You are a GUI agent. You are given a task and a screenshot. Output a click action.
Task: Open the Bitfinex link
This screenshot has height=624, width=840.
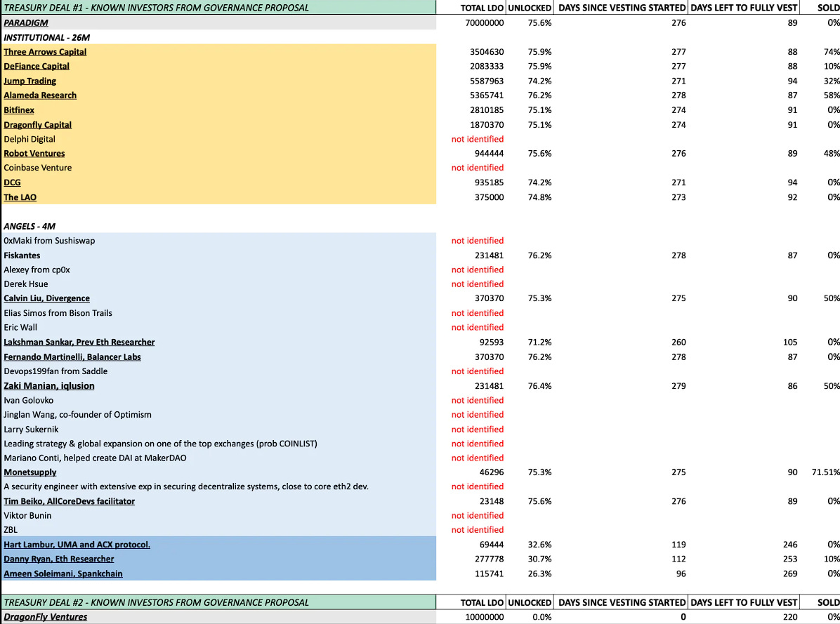pos(19,109)
